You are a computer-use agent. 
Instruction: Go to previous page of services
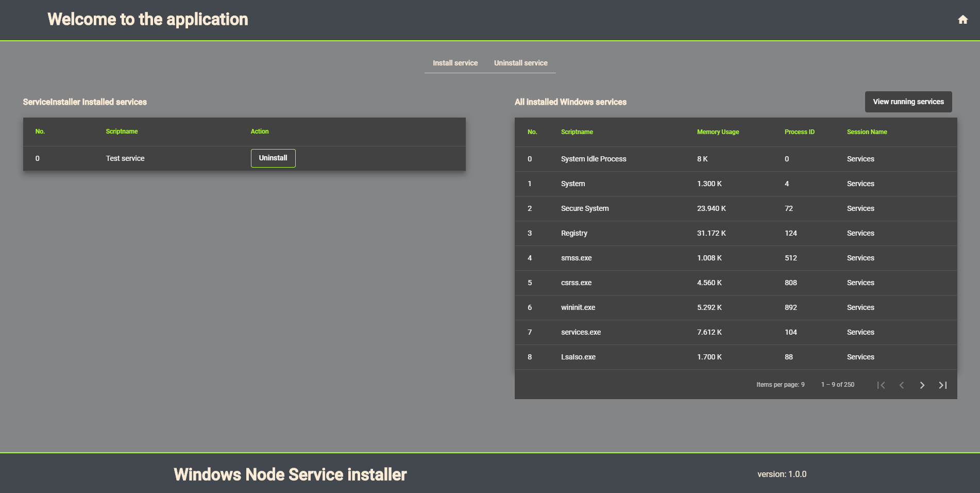pos(902,385)
